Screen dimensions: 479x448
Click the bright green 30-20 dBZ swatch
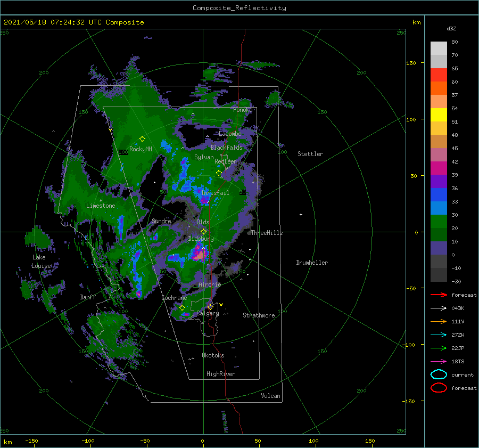(439, 222)
